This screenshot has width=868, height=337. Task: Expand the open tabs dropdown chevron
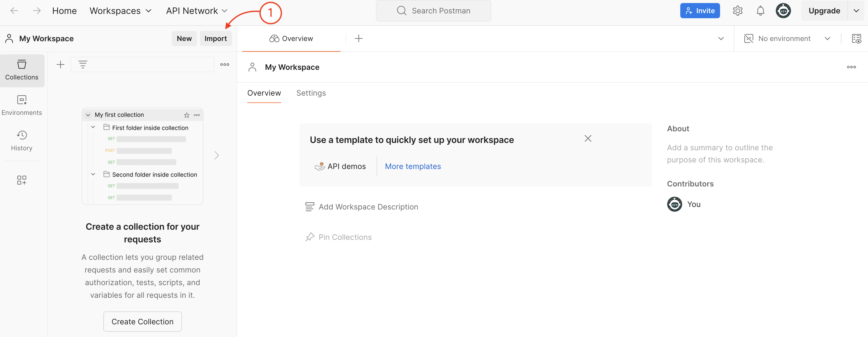pos(721,39)
